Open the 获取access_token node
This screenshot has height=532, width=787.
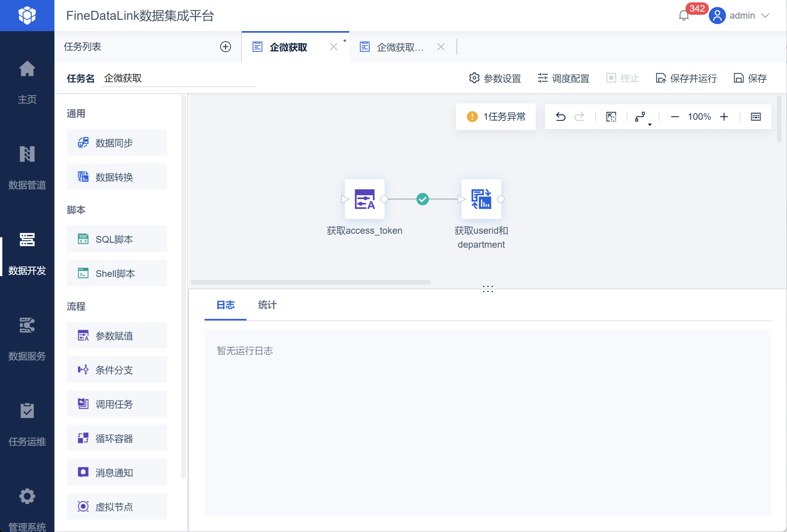(x=364, y=199)
